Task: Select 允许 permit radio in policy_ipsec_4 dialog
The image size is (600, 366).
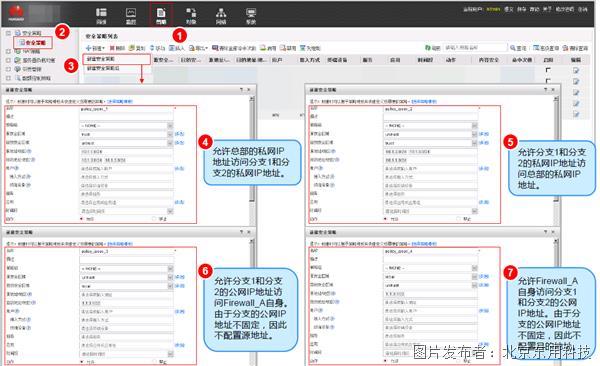Action: point(386,361)
